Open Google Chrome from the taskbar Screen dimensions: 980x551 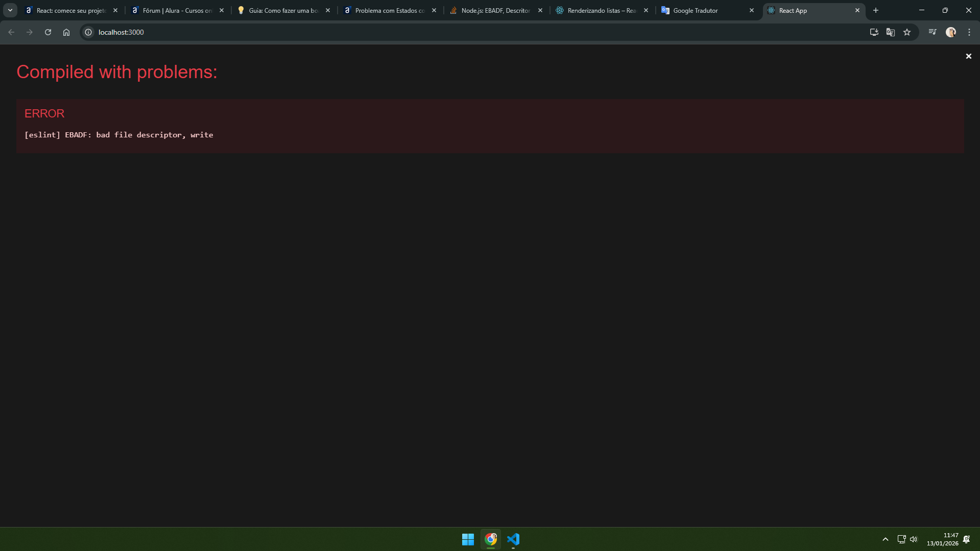click(x=491, y=539)
